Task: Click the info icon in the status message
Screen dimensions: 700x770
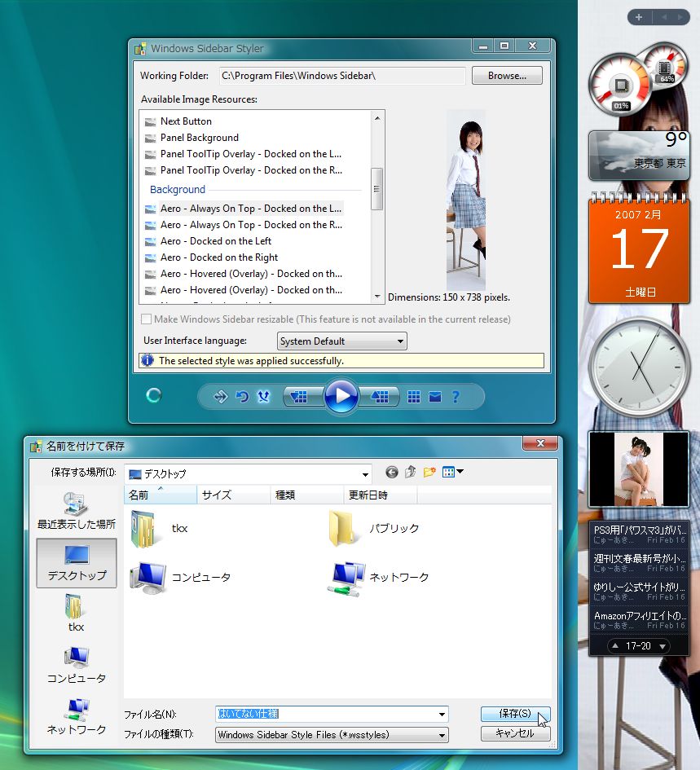Action: point(147,360)
